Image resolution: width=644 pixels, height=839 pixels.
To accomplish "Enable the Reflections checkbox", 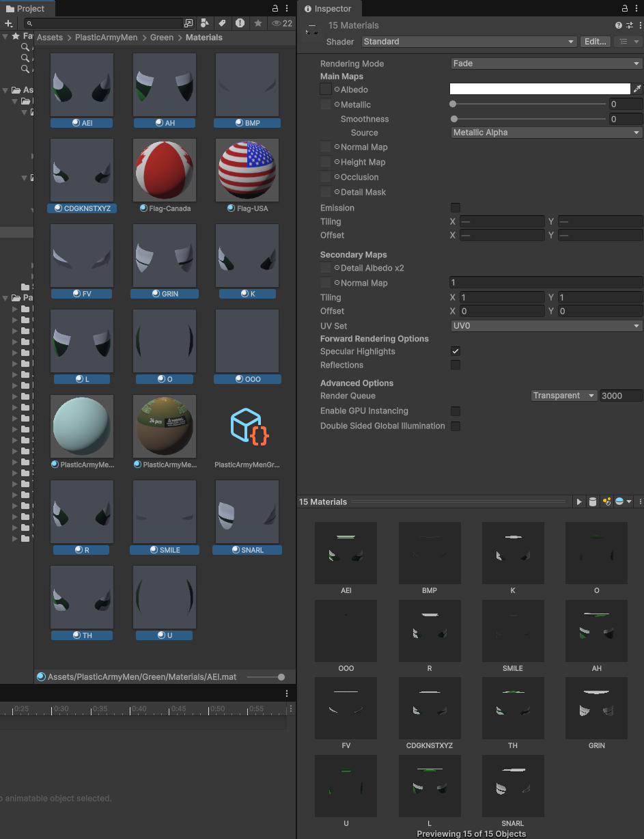I will (x=456, y=365).
